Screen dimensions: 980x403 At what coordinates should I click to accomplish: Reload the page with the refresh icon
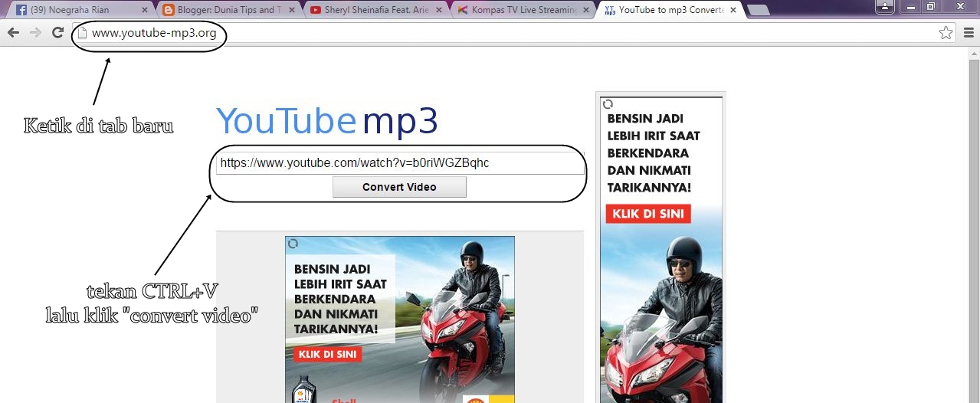coord(57,33)
